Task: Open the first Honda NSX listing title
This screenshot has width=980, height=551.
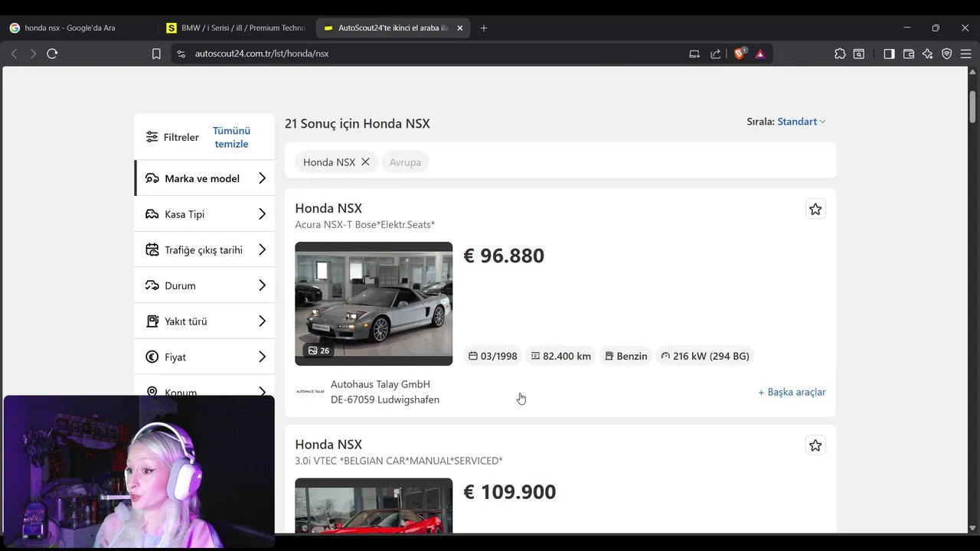Action: 328,208
